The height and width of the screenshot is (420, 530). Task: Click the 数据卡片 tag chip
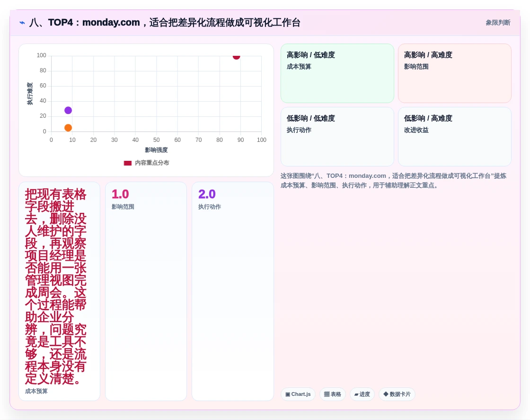tap(397, 394)
